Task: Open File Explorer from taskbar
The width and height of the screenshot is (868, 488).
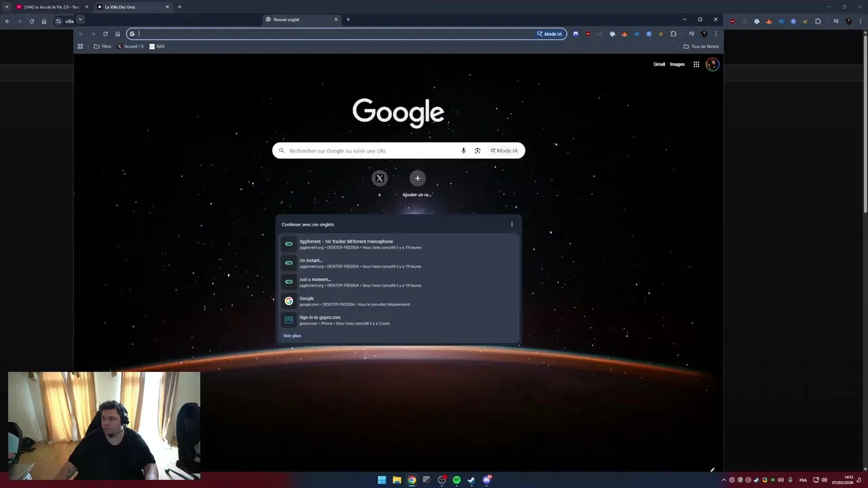Action: [397, 480]
